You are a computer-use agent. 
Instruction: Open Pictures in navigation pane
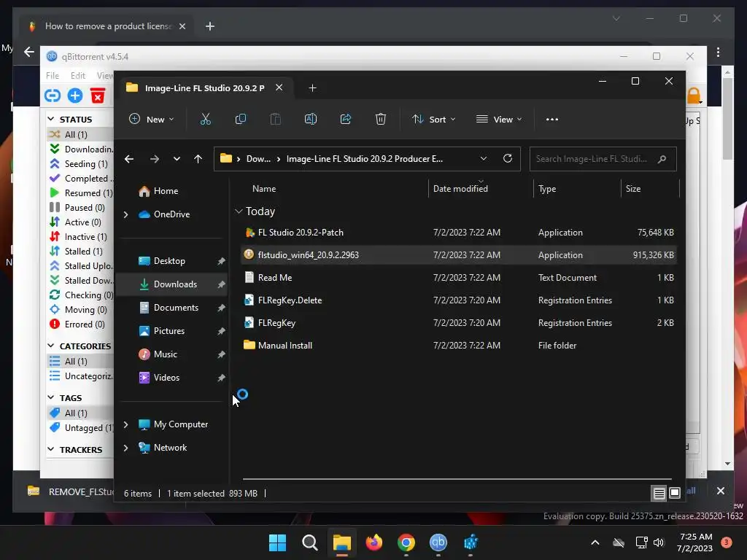[x=169, y=331]
